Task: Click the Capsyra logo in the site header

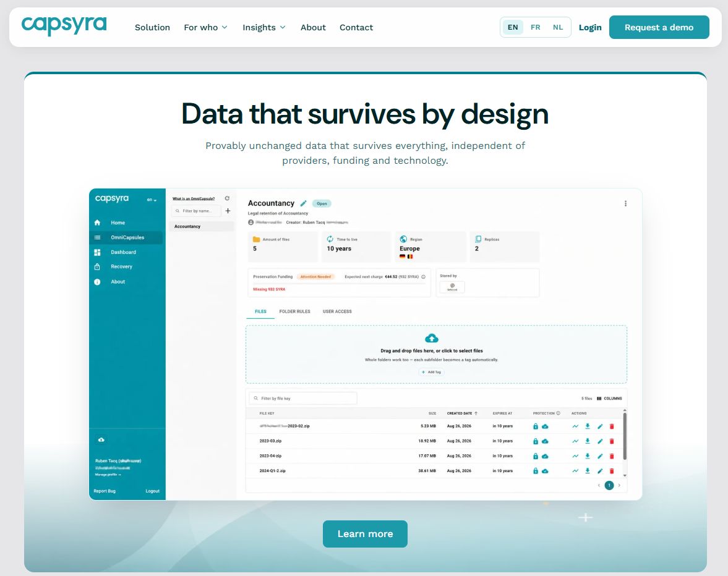Action: 64,25
